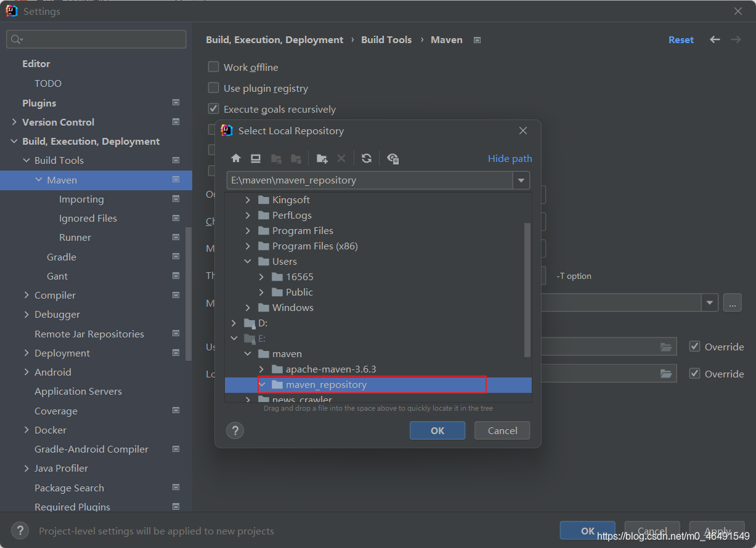The width and height of the screenshot is (756, 548).
Task: Navigate forward with the right arrow
Action: (736, 39)
